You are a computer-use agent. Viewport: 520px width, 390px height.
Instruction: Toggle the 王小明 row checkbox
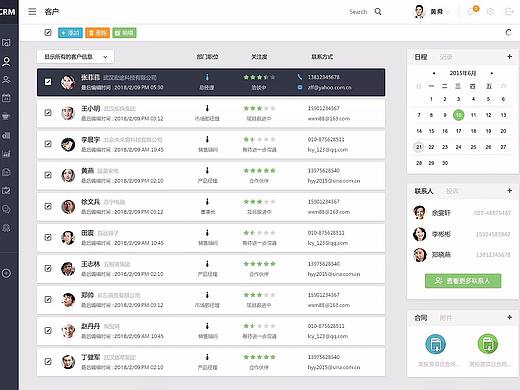click(48, 113)
